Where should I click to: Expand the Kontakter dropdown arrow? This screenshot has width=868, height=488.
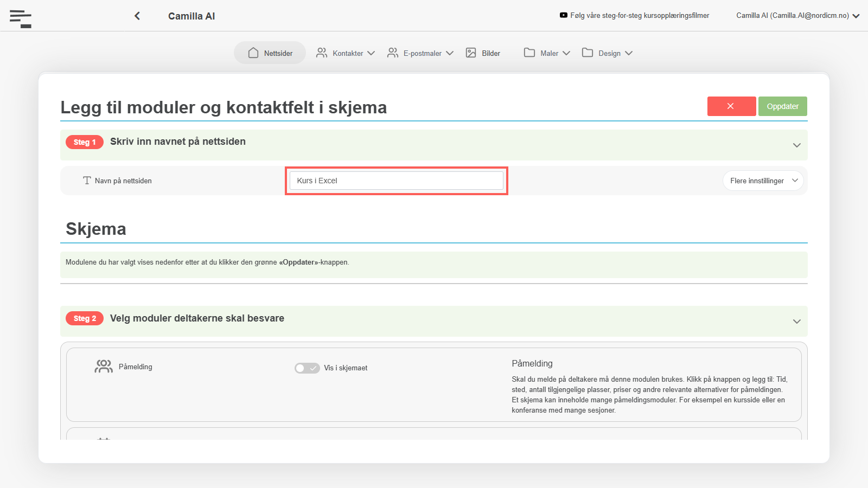(x=371, y=53)
